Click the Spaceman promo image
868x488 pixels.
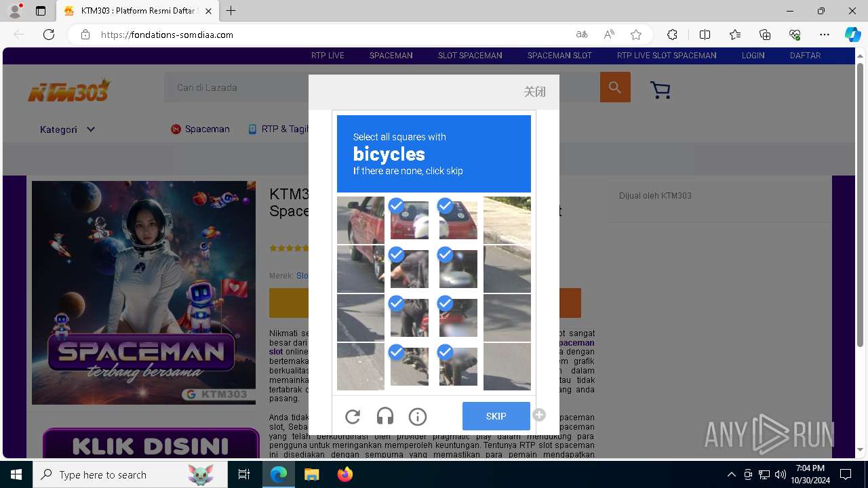(144, 293)
